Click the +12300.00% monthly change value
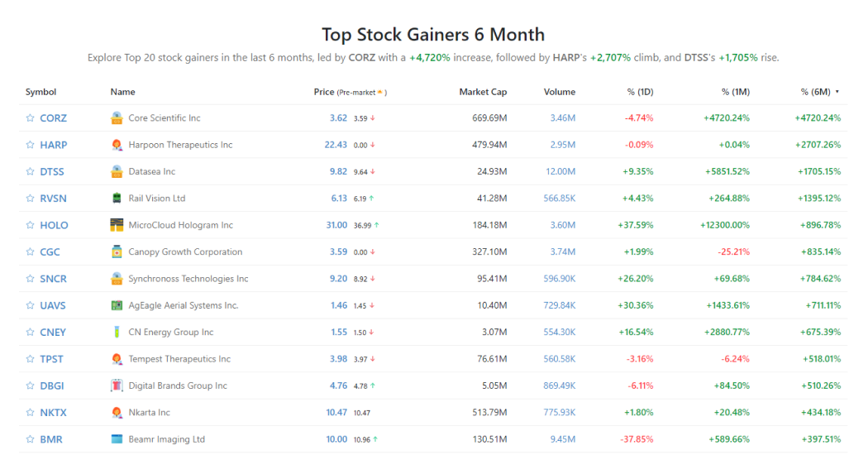868x455 pixels. point(725,225)
